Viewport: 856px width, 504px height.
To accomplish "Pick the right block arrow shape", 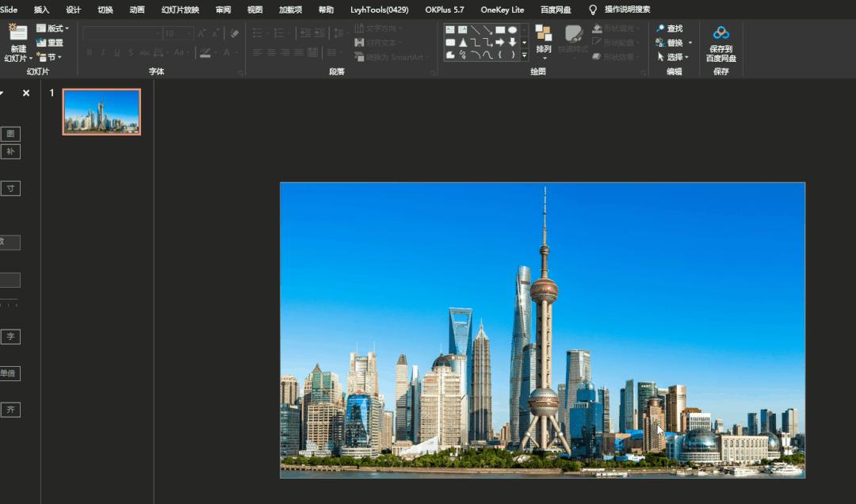I will click(x=500, y=43).
